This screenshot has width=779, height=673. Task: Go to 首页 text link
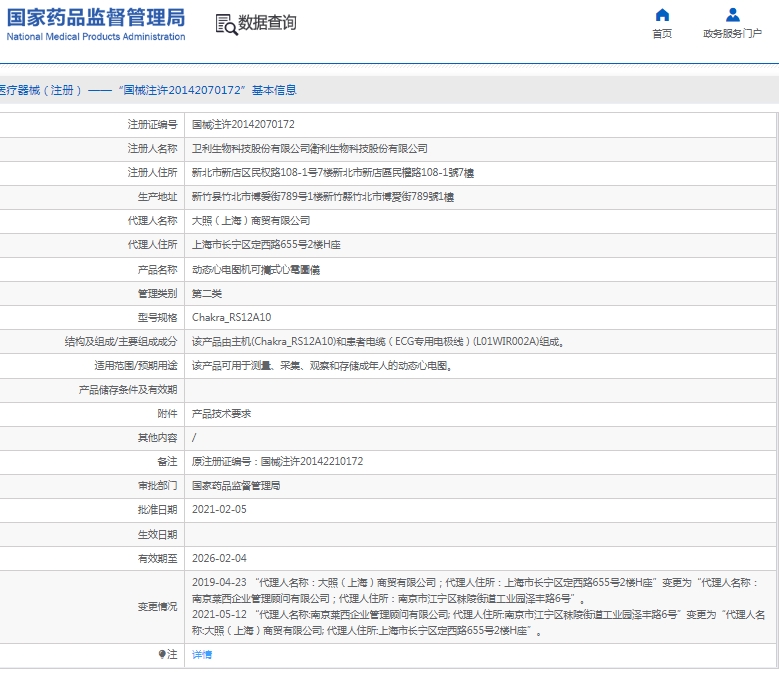pyautogui.click(x=662, y=33)
